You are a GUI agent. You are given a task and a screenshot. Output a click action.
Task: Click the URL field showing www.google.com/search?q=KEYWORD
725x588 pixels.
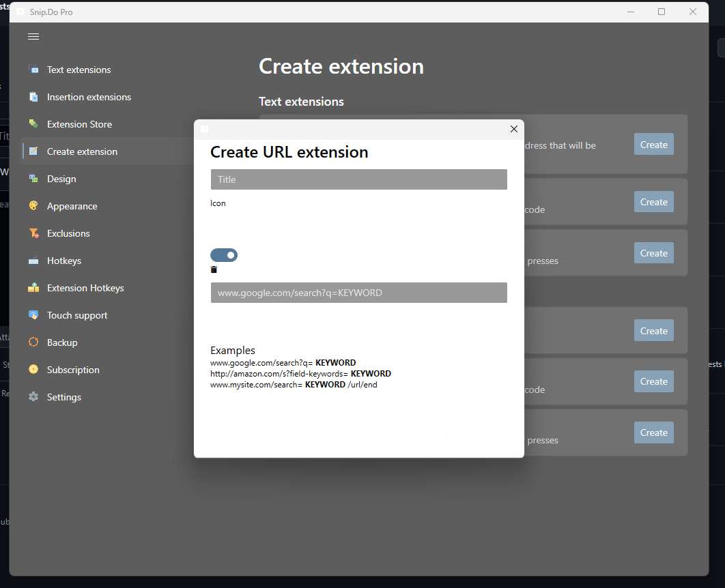pos(358,293)
